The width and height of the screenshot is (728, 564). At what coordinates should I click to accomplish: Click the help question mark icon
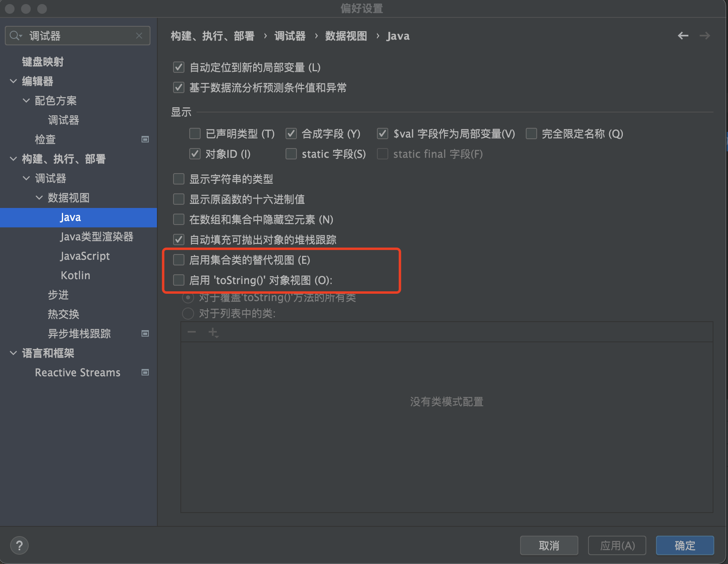pyautogui.click(x=19, y=545)
